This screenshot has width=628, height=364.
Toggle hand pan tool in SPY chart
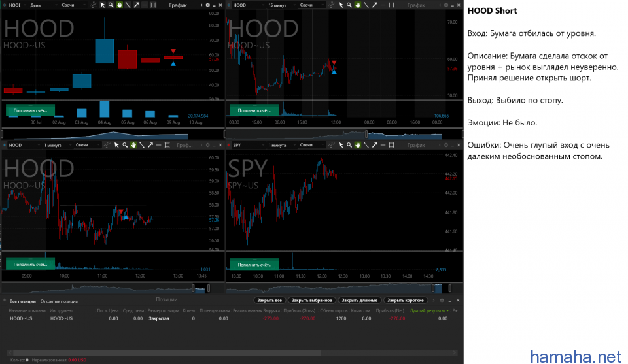pos(358,145)
